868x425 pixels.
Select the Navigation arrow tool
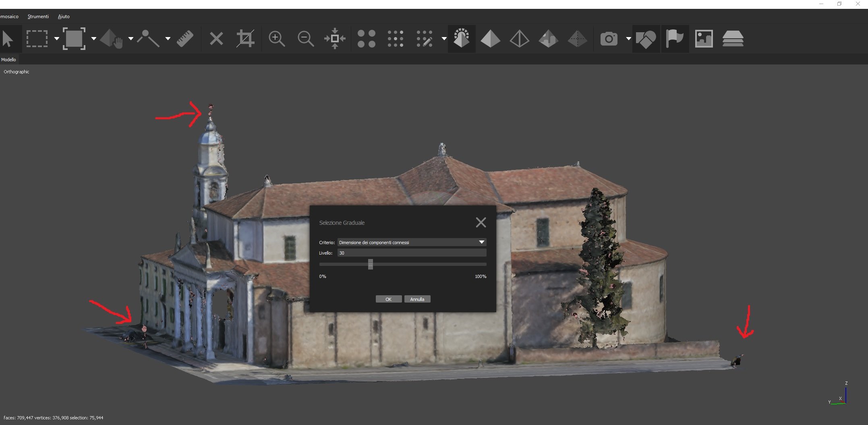tap(8, 39)
